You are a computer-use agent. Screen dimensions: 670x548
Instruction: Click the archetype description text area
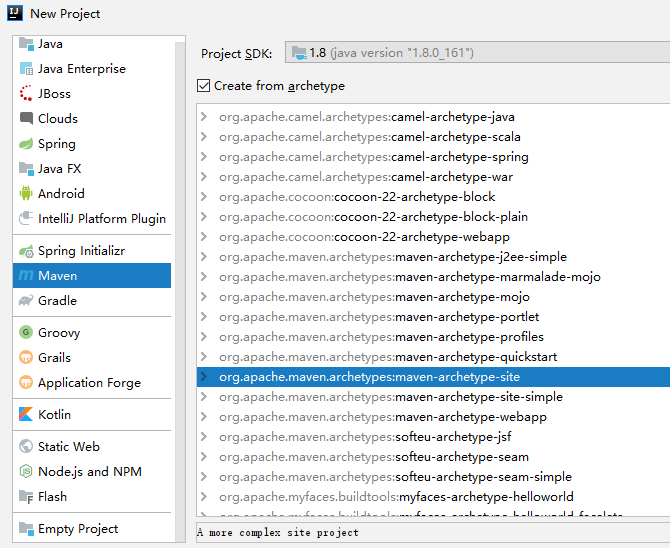pyautogui.click(x=433, y=533)
